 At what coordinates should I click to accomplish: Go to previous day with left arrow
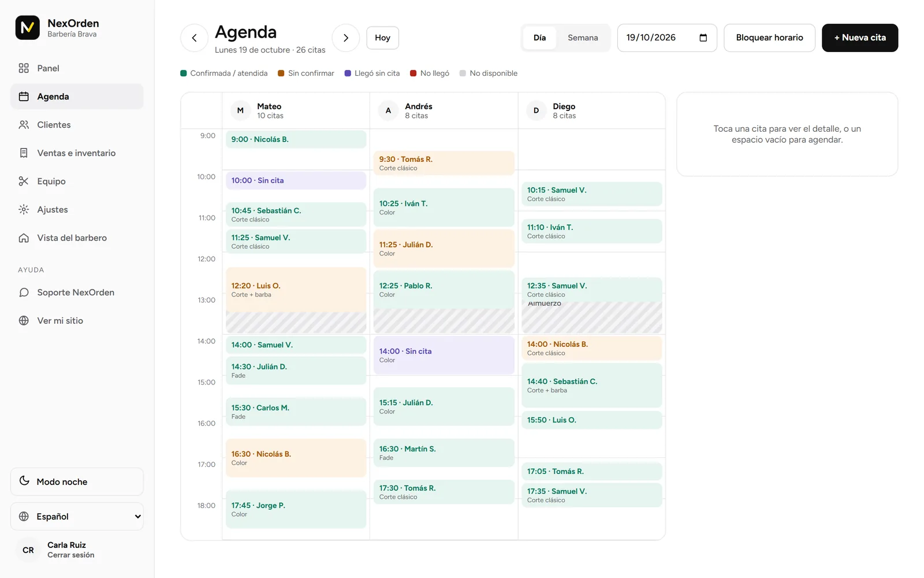(194, 38)
